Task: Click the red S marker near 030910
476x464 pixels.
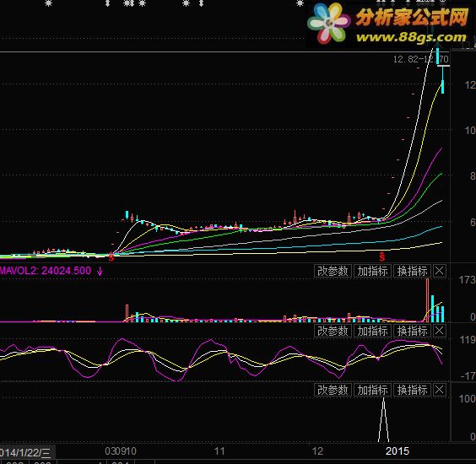Action: (x=111, y=258)
